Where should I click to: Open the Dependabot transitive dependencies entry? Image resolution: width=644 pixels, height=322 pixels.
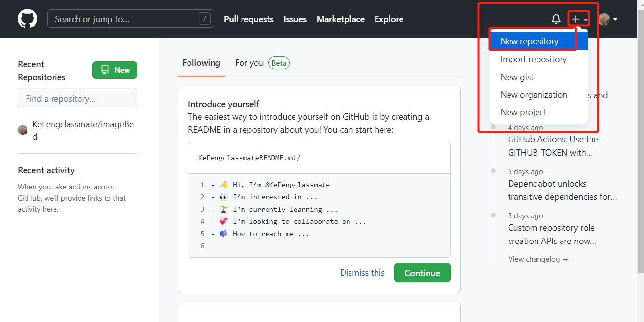coord(563,190)
